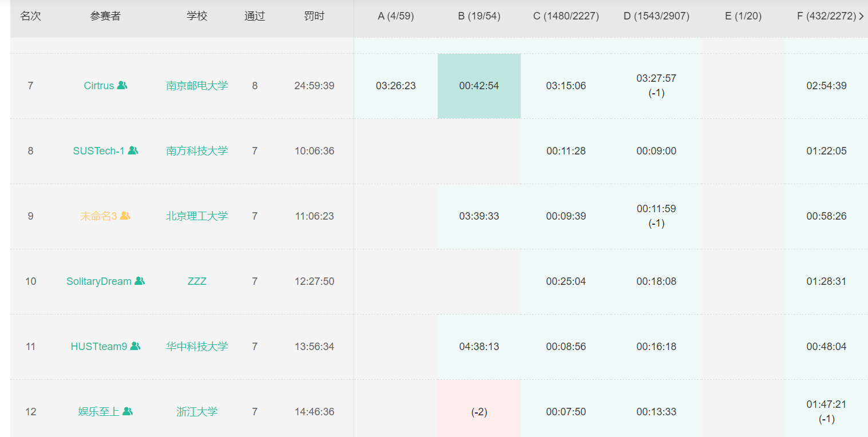Open 南京邮电大学 school link
Screen dimensions: 868x437
click(x=197, y=86)
